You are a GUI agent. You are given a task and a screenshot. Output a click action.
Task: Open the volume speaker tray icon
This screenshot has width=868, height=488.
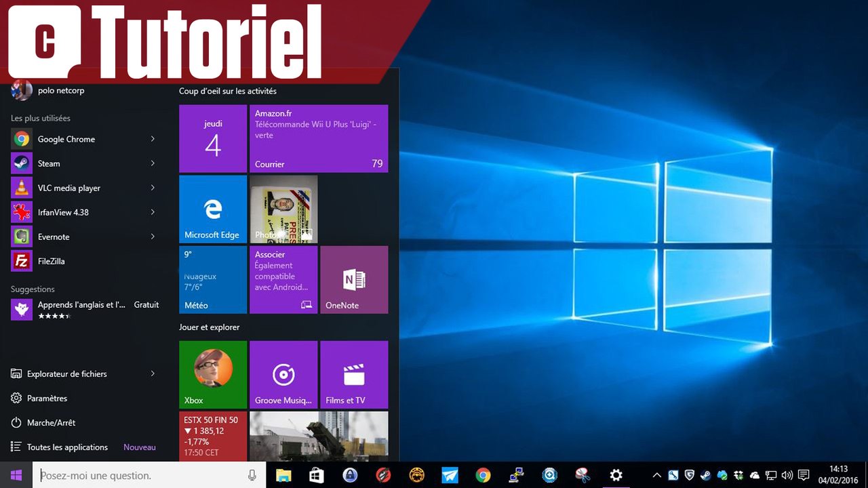click(x=787, y=475)
